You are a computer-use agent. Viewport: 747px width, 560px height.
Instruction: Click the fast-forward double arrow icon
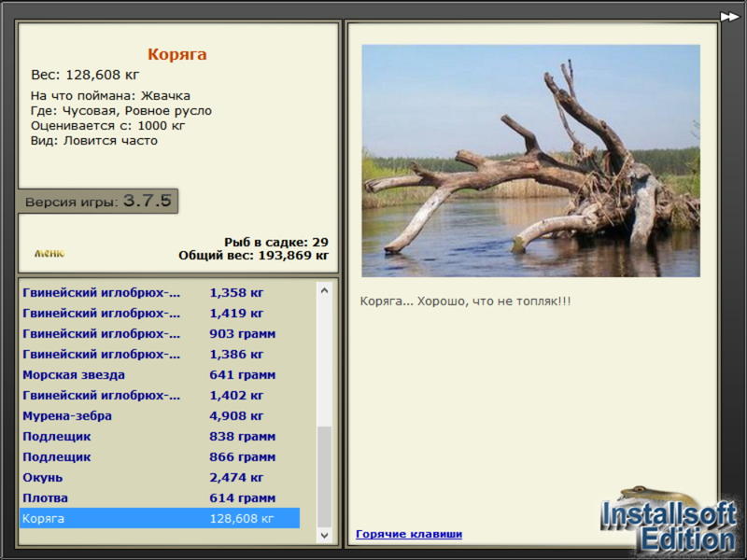(729, 17)
